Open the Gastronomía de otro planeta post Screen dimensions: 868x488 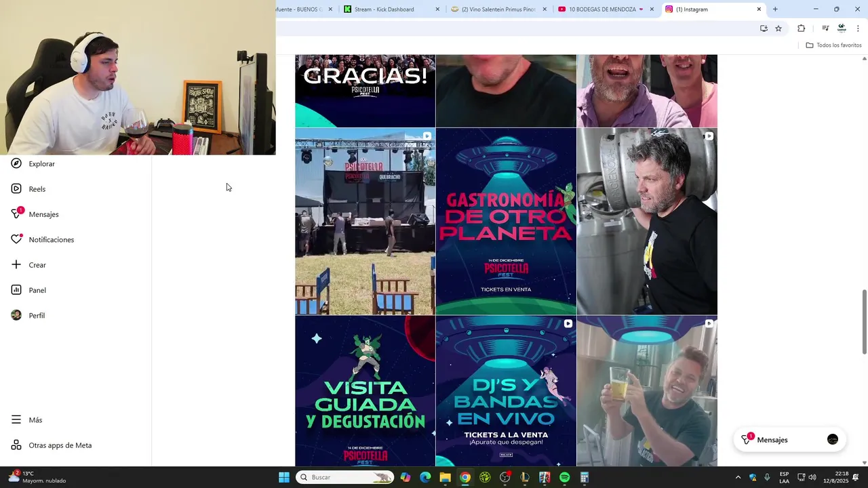tap(506, 222)
